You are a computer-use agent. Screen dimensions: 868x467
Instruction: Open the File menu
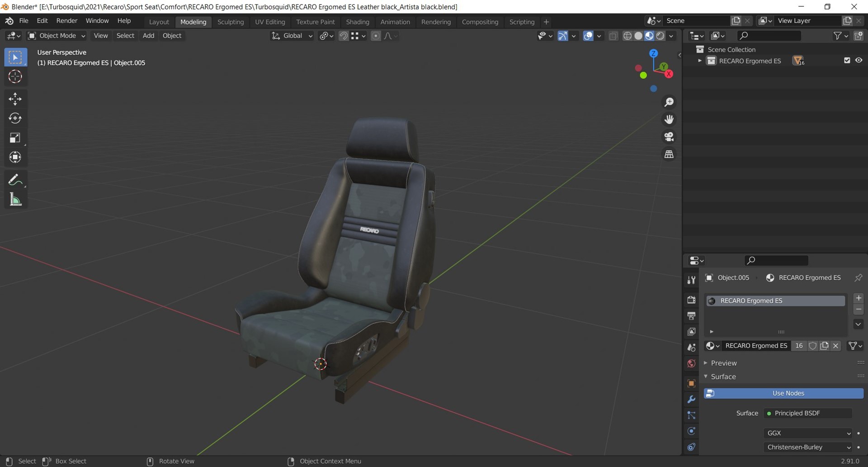[24, 21]
